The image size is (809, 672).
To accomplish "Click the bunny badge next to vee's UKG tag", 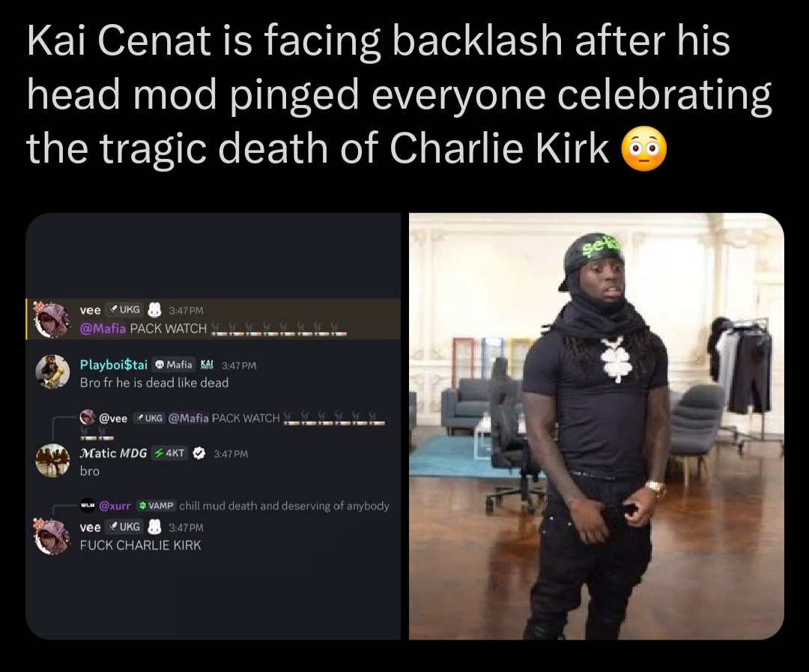I will pos(154,309).
